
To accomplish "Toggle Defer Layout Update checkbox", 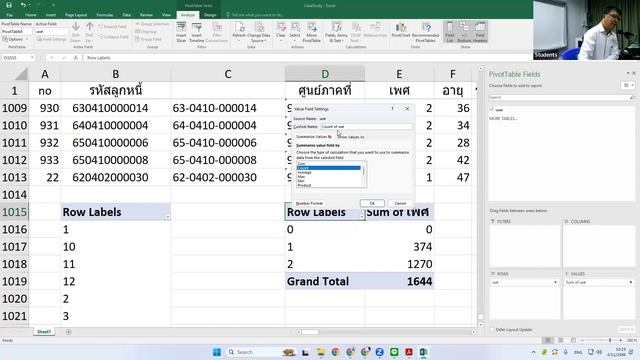I will pos(492,330).
